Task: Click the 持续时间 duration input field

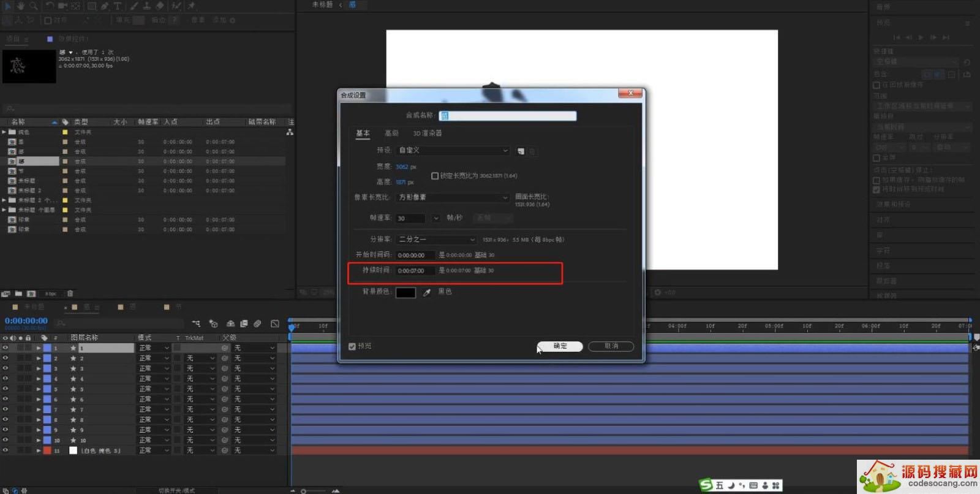Action: point(415,271)
